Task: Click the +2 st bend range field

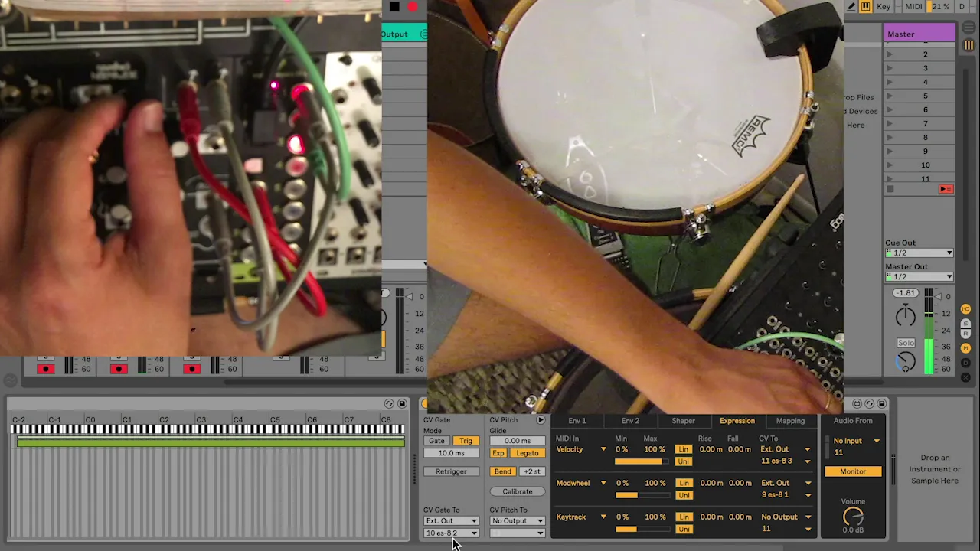Action: pyautogui.click(x=532, y=471)
